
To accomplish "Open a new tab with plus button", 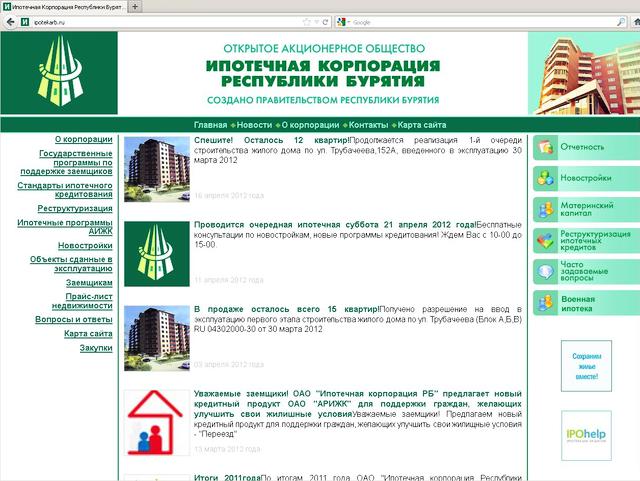I will tap(135, 6).
